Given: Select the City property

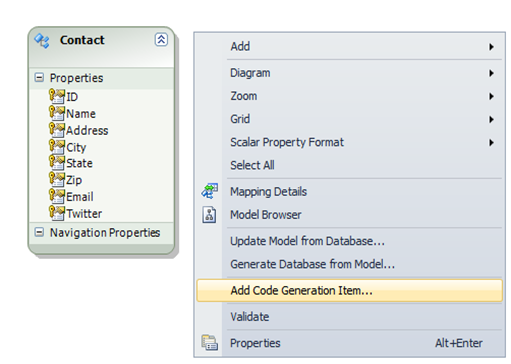Looking at the screenshot, I should (76, 147).
